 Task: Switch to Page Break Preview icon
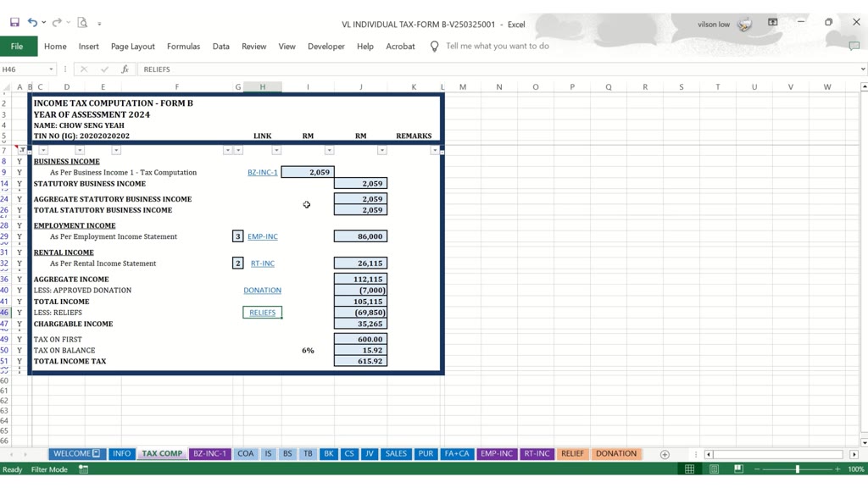pos(738,469)
